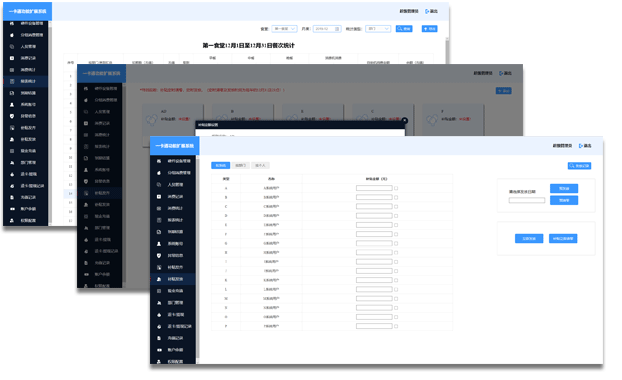Open 系统账号 person icon in front sidebar
This screenshot has height=380, width=622.
pyautogui.click(x=159, y=244)
